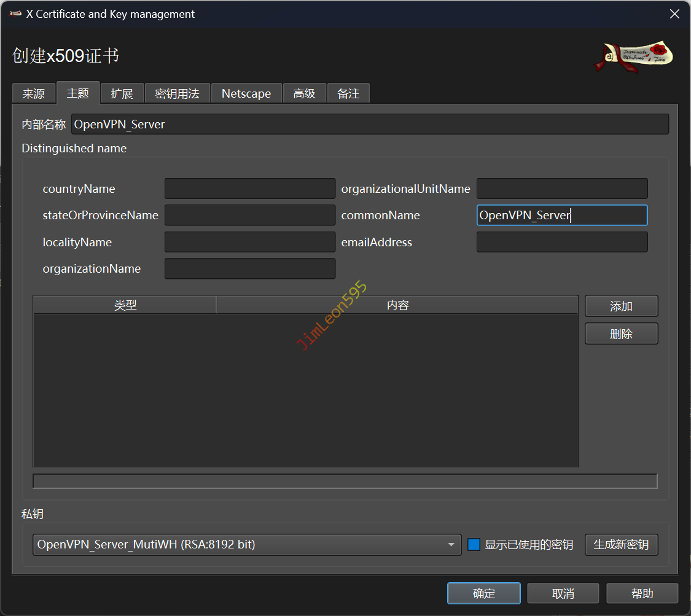Switch to the 来源 tab
Viewport: 691px width, 616px height.
tap(34, 93)
